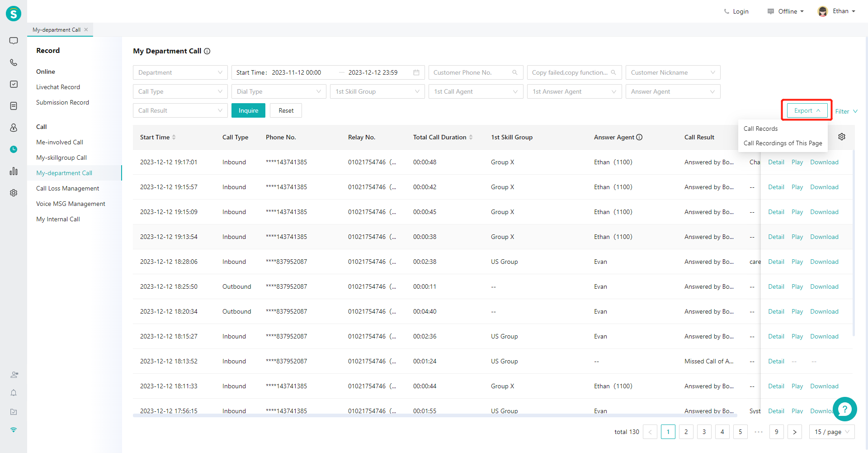
Task: Open the help question mark bubble
Action: pyautogui.click(x=844, y=409)
